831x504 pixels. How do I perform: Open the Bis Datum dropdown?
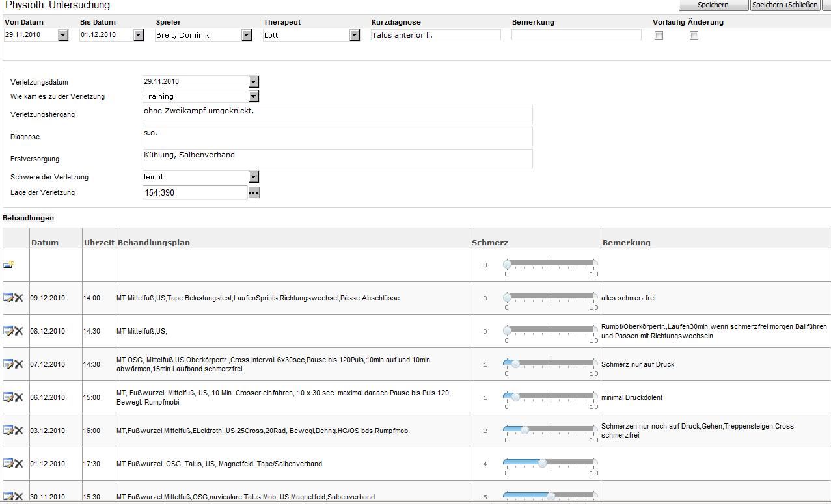tap(139, 35)
